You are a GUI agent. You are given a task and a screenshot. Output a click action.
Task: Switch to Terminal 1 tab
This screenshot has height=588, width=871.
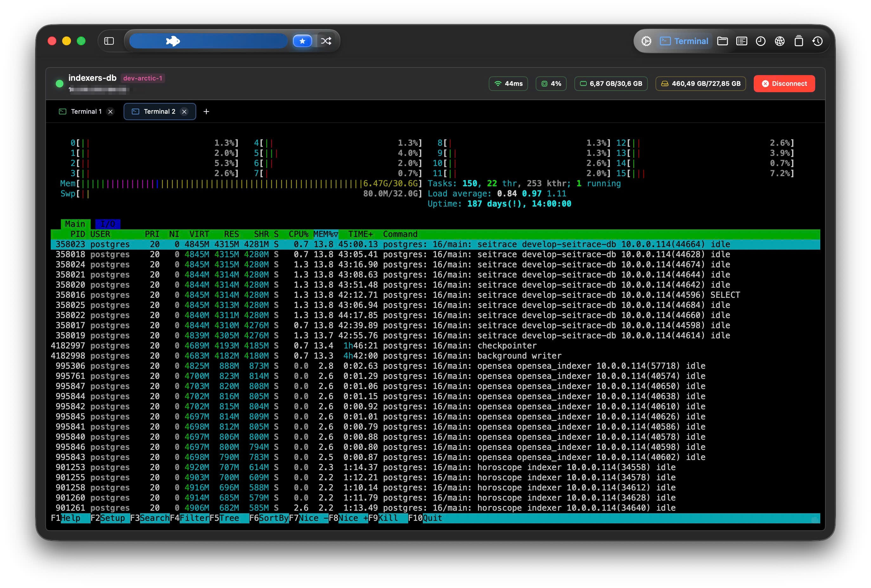[86, 112]
